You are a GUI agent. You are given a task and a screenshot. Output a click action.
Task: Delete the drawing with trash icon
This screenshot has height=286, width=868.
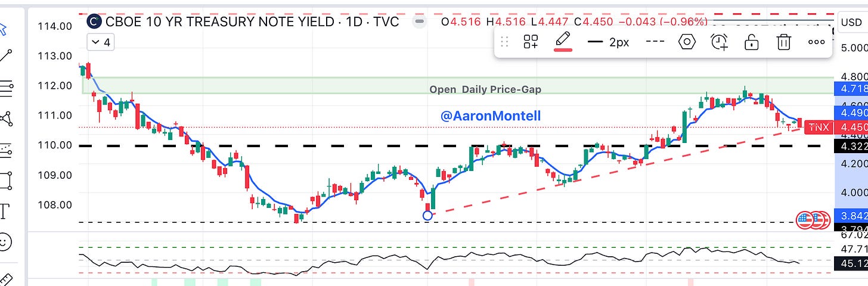point(784,42)
